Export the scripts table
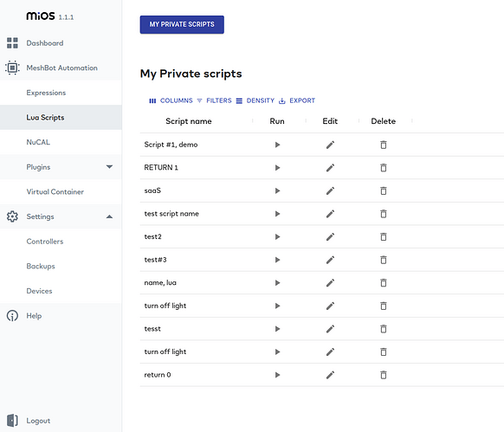 click(x=297, y=100)
